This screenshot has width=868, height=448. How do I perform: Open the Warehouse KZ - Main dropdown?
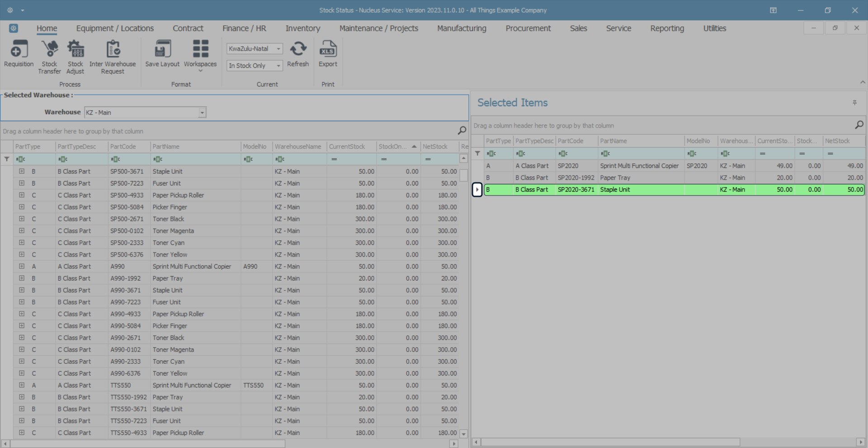pos(202,113)
